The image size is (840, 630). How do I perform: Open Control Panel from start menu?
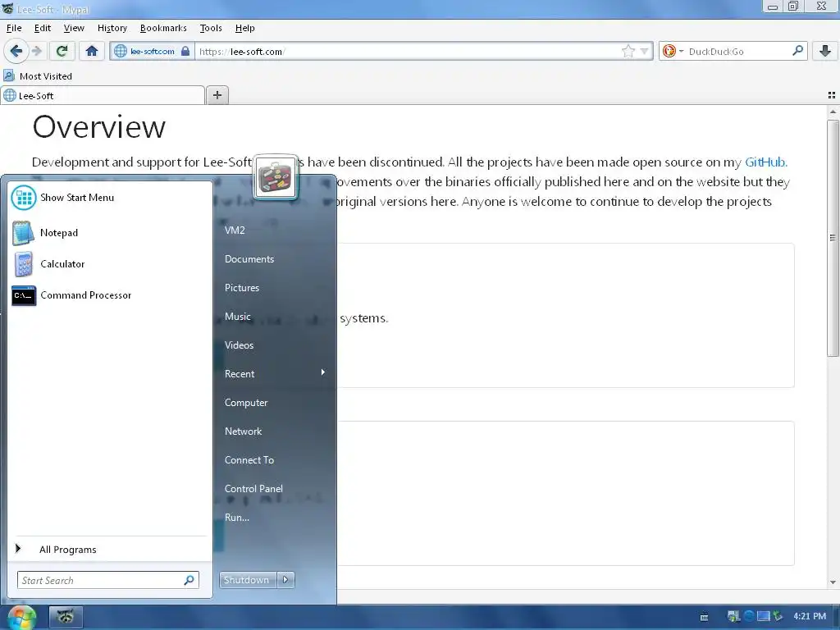click(x=253, y=489)
